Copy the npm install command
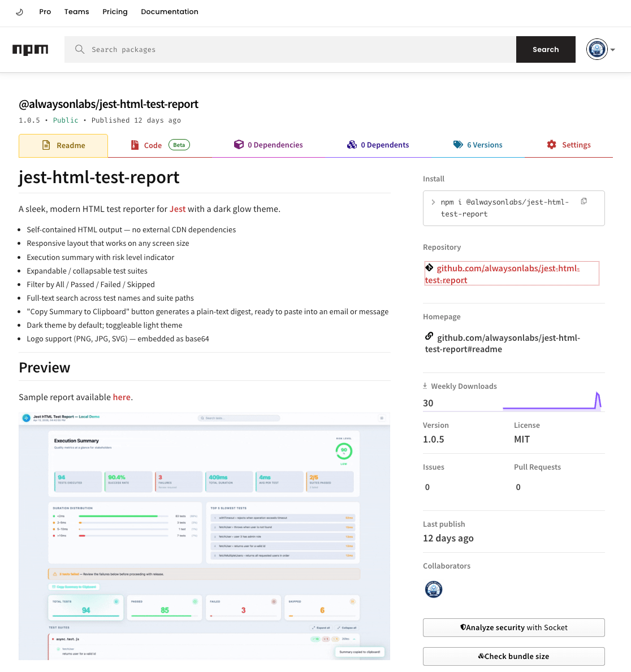Screen dimensions: 631x672 click(x=584, y=201)
